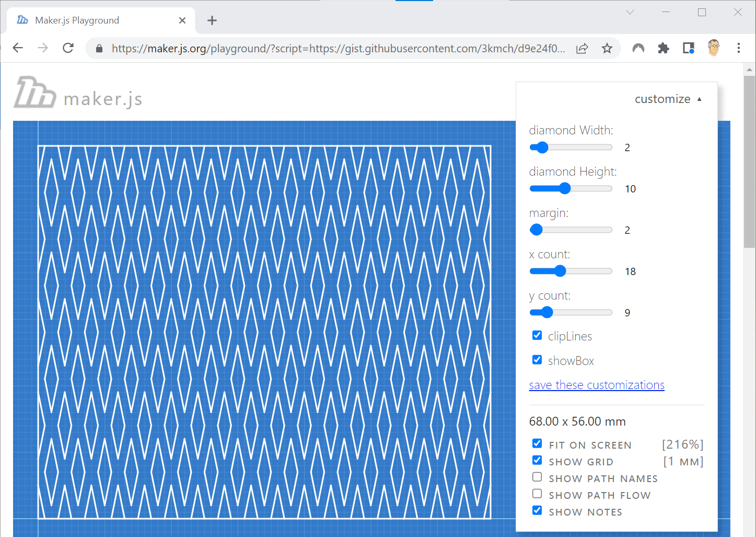Share this page icon in address bar

582,49
